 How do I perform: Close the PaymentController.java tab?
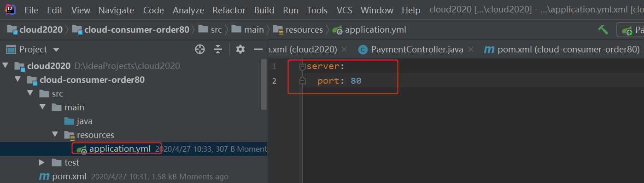tap(471, 49)
